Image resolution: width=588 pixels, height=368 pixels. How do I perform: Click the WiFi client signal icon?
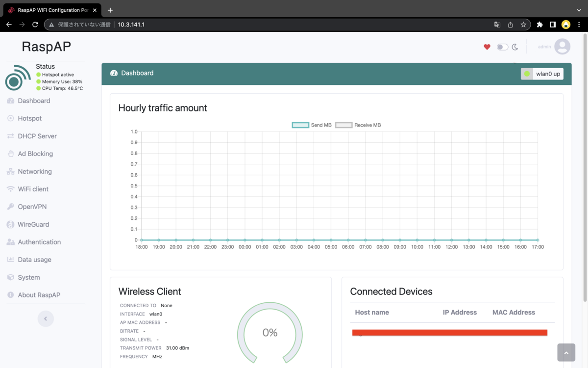click(x=10, y=189)
